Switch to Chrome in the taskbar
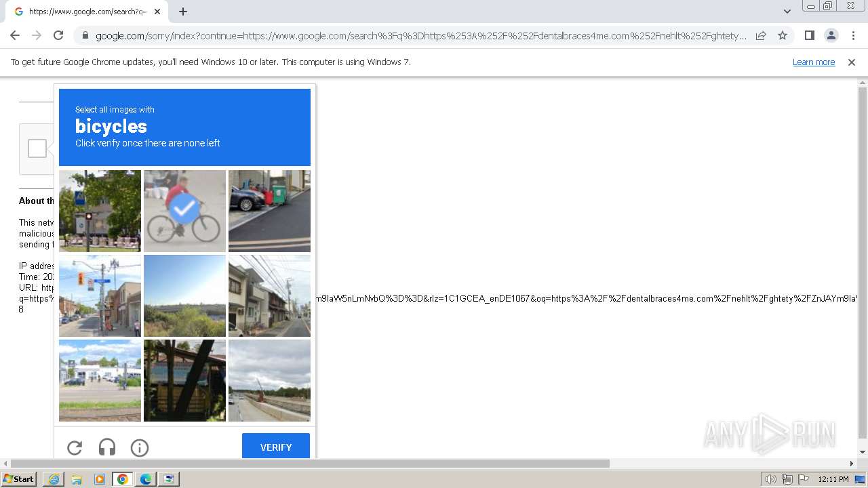 (123, 479)
